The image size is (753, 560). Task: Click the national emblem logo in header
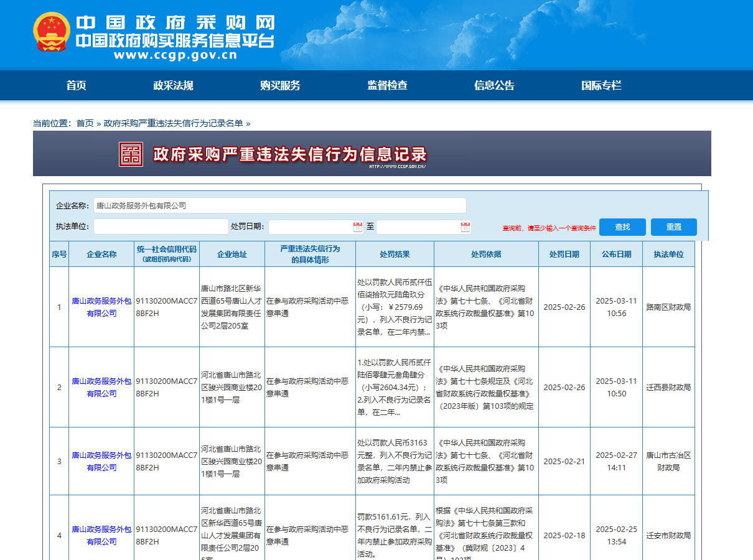click(52, 32)
